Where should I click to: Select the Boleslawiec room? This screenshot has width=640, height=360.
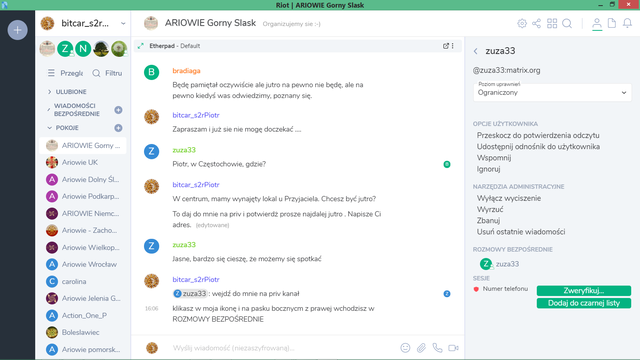click(x=83, y=332)
